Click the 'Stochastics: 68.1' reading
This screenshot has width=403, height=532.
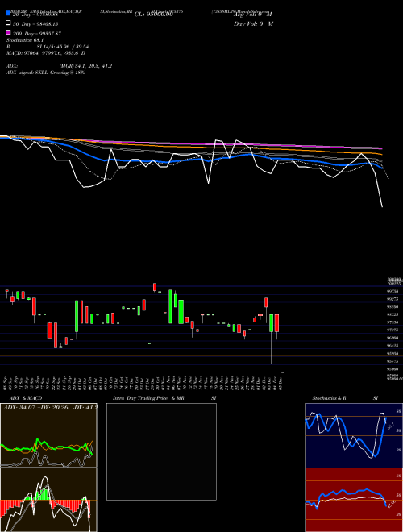(23, 40)
